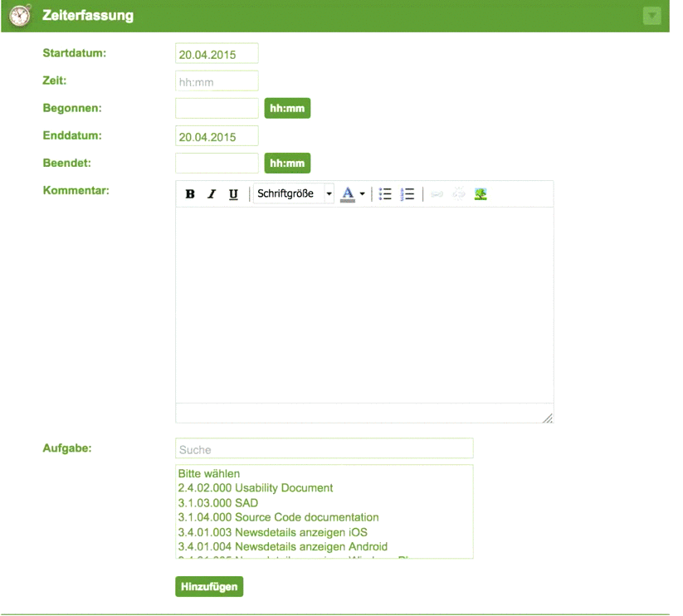Click hh:mm button next to Begonnen

click(x=287, y=109)
